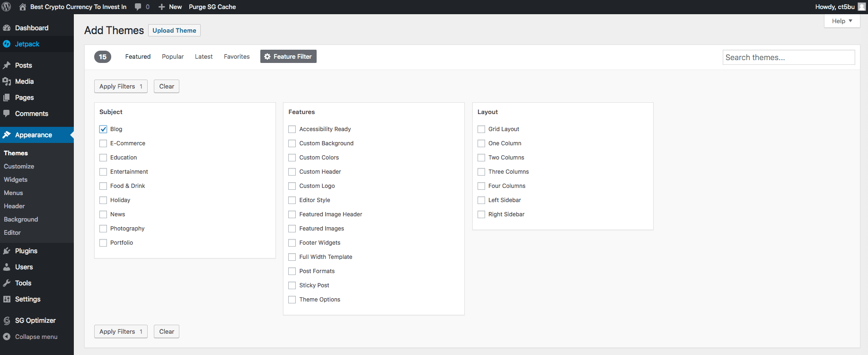The width and height of the screenshot is (868, 355).
Task: Click the Comments icon in sidebar
Action: [x=7, y=114]
